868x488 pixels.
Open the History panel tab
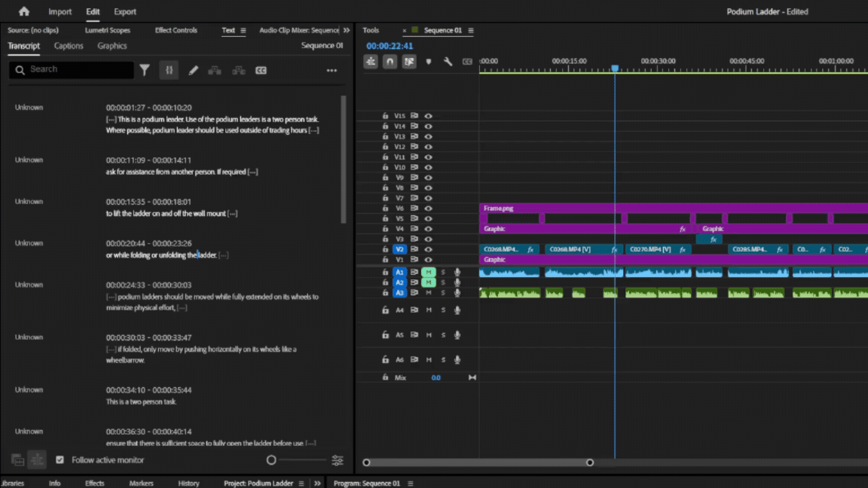click(189, 483)
